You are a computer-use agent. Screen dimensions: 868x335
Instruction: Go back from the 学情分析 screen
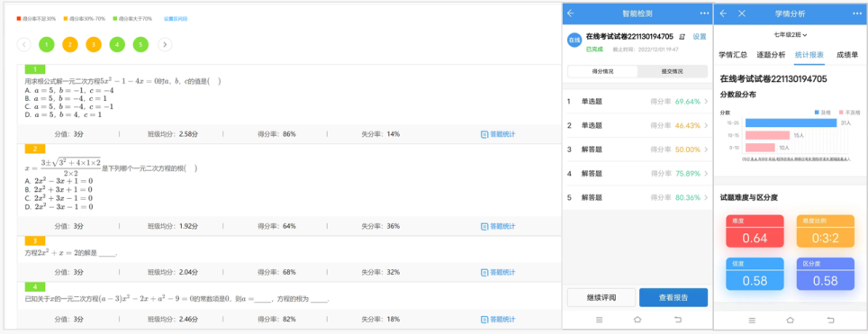click(x=723, y=14)
